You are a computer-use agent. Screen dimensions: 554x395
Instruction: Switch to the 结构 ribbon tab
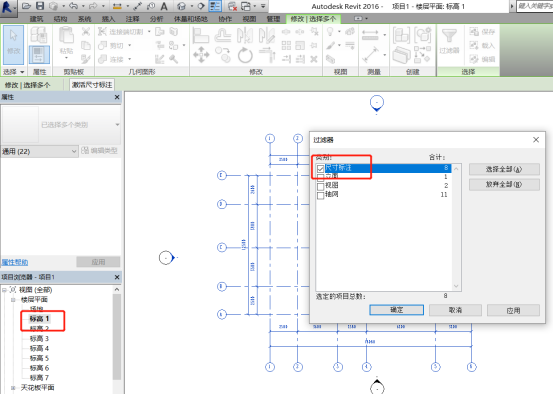pyautogui.click(x=60, y=19)
